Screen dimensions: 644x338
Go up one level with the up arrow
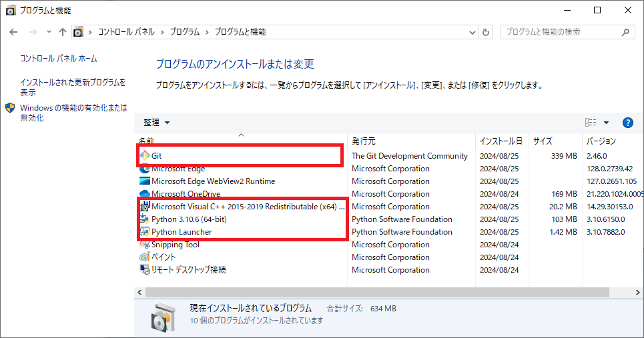(x=63, y=32)
